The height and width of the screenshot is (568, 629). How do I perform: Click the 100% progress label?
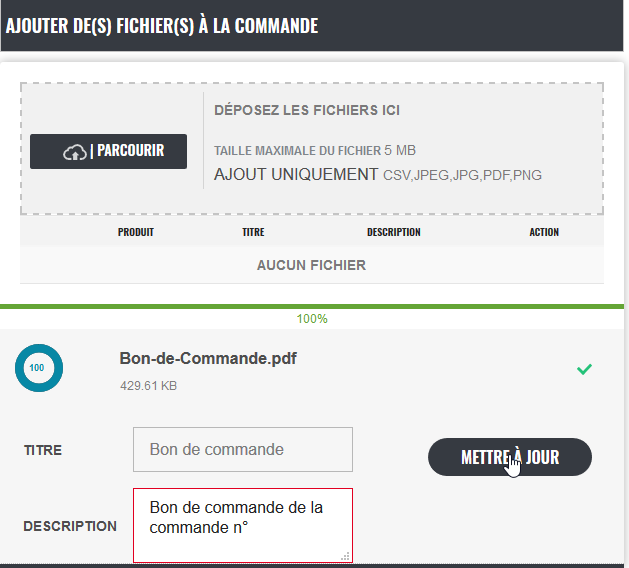click(x=312, y=319)
